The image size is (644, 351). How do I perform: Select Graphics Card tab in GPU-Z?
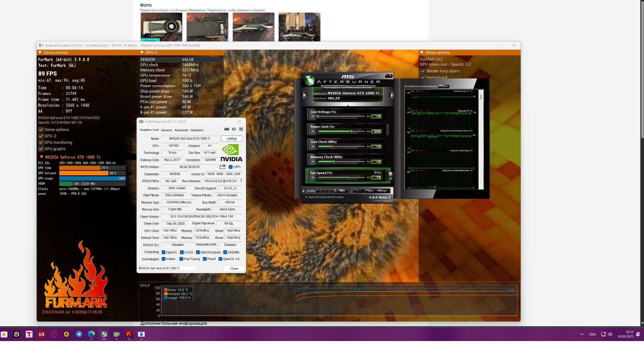click(x=149, y=130)
